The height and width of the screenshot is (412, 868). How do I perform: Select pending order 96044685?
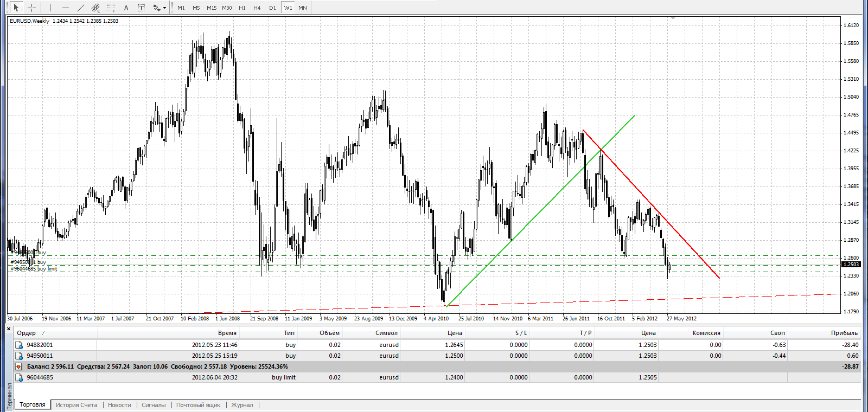40,377
